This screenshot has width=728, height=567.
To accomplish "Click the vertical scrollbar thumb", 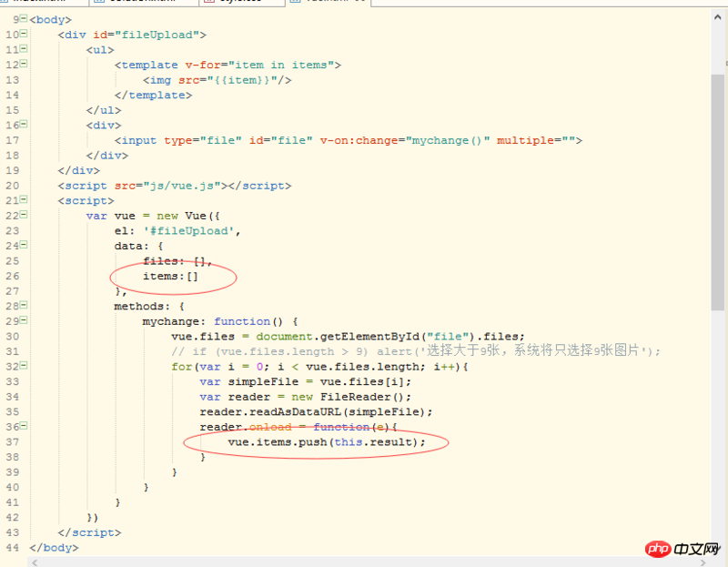I will (x=718, y=192).
